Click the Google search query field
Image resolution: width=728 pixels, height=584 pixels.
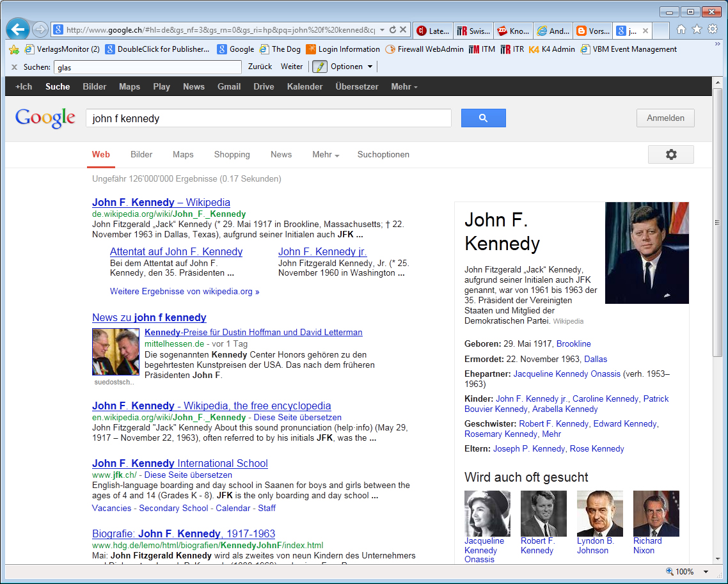268,118
